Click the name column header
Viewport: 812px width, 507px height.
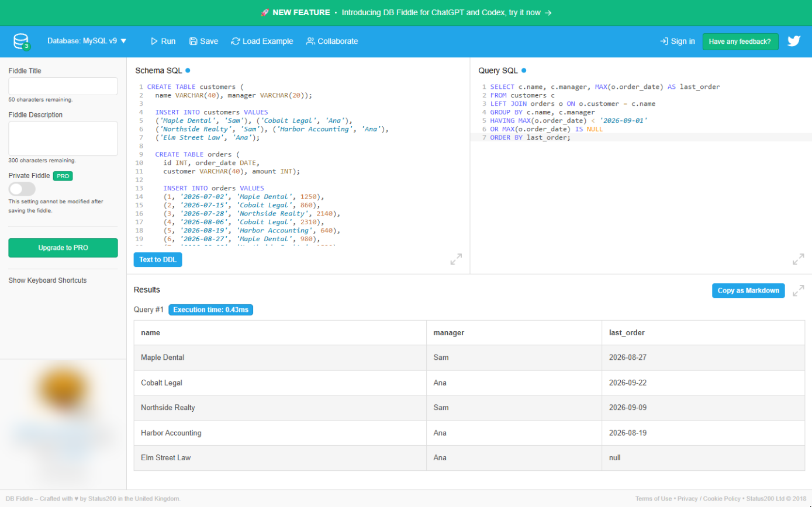coord(280,333)
